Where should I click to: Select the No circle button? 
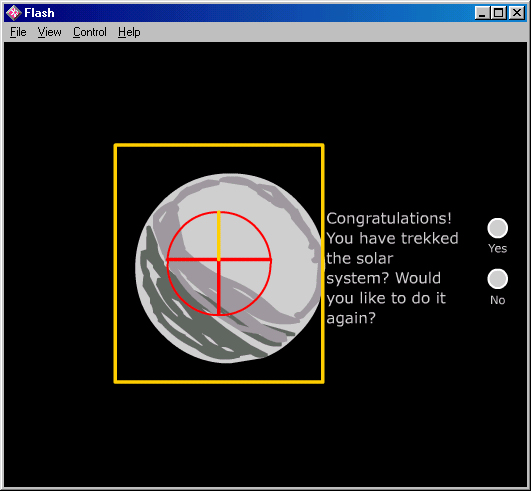tap(497, 279)
